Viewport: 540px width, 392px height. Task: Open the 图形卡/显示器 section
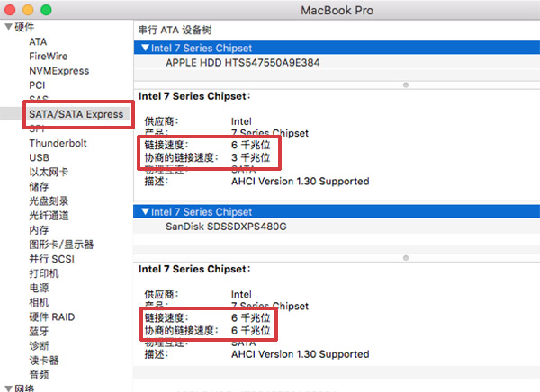tap(61, 244)
